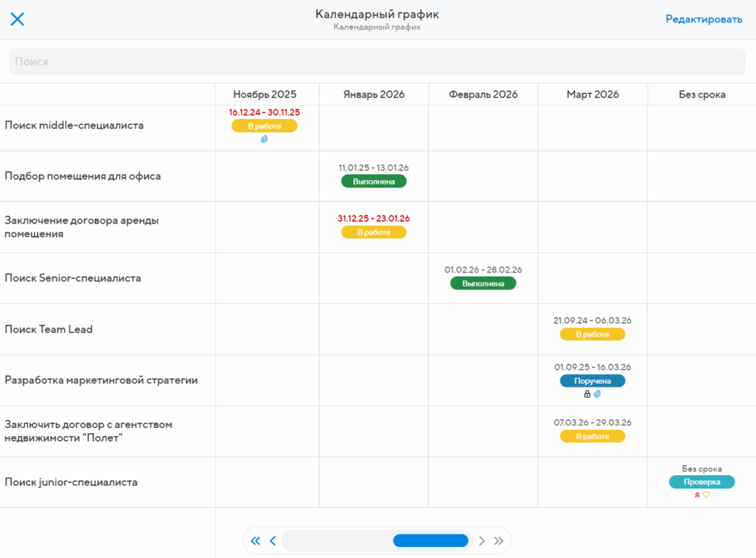Jump to the first period with the double-left arrow

255,541
